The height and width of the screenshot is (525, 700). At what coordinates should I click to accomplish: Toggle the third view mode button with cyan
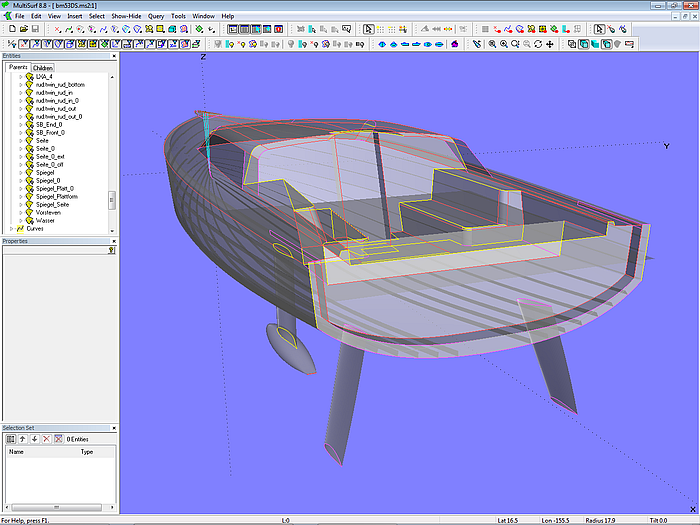pyautogui.click(x=256, y=29)
